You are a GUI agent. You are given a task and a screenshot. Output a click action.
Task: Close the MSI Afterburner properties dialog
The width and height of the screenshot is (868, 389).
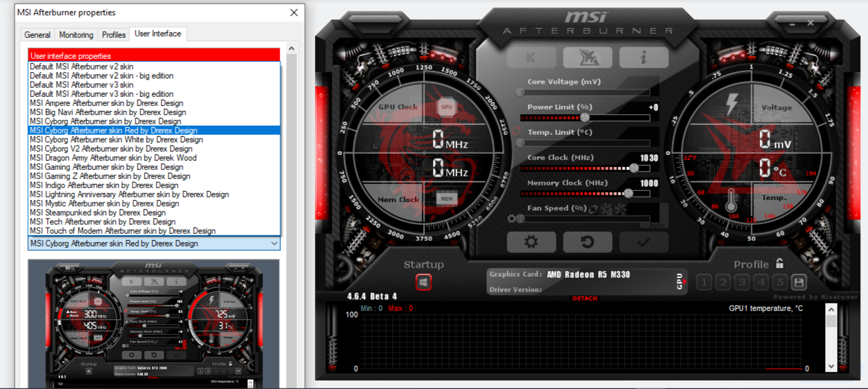(x=294, y=12)
